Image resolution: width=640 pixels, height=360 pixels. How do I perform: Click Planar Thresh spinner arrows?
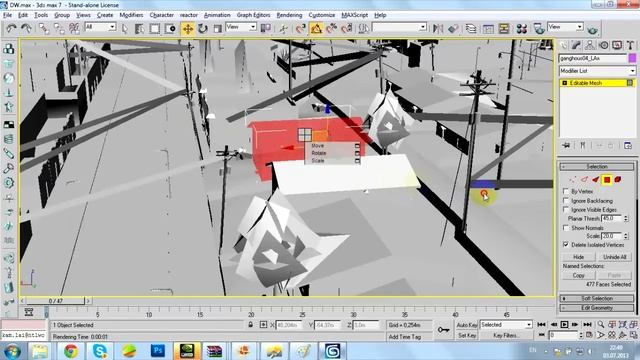[626, 219]
